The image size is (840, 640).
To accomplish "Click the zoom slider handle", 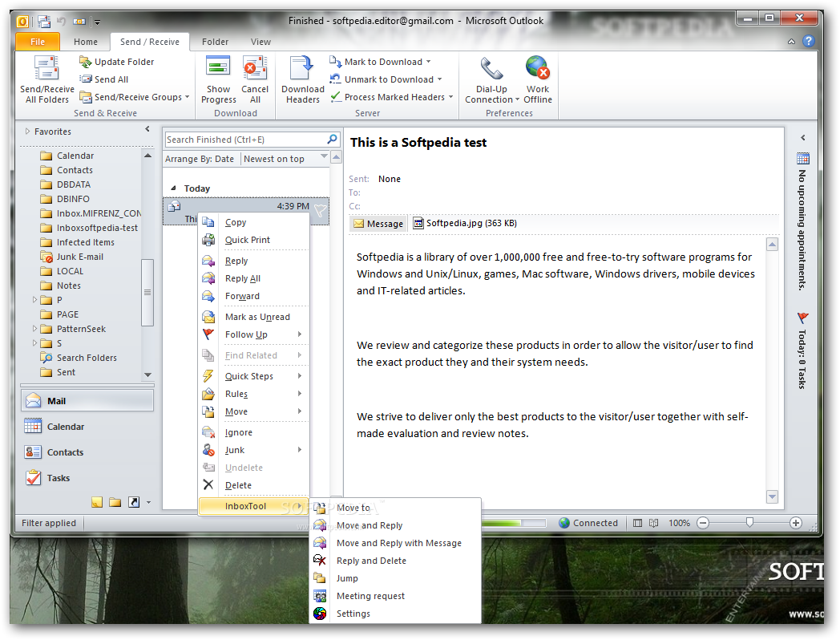I will tap(749, 523).
